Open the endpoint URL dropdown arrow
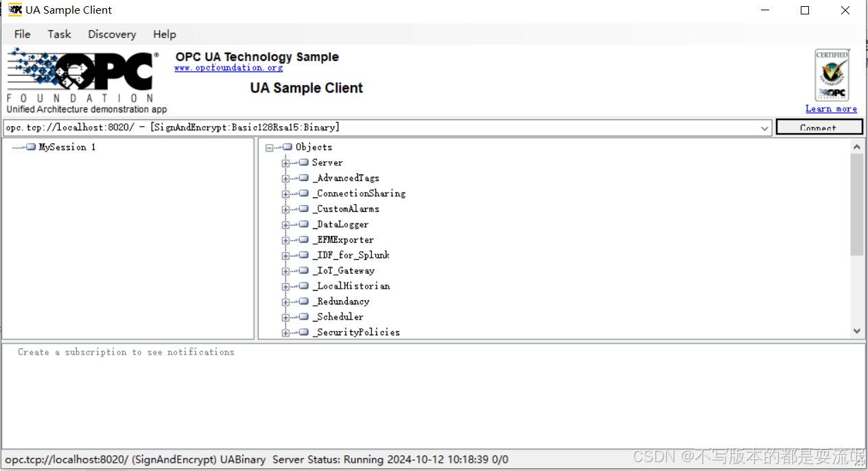The image size is (868, 471). pos(766,128)
